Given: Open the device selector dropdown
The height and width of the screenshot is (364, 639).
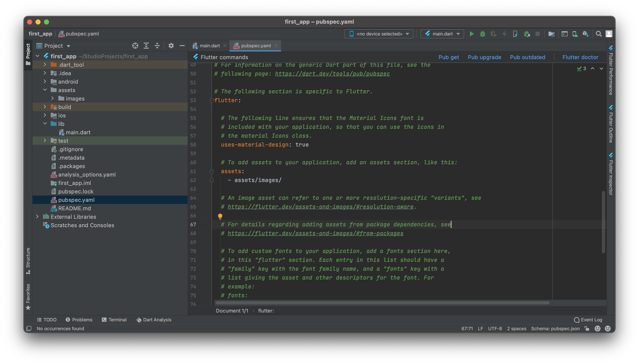Looking at the screenshot, I should (x=379, y=34).
